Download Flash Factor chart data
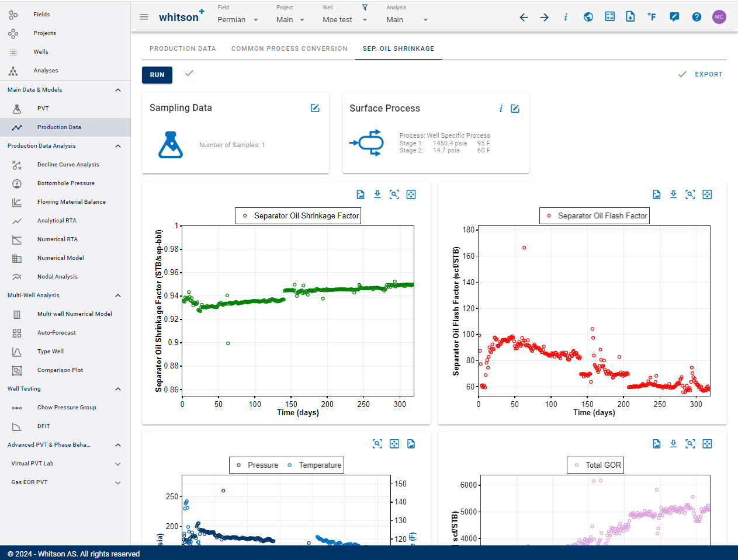The width and height of the screenshot is (738, 560). (x=674, y=194)
